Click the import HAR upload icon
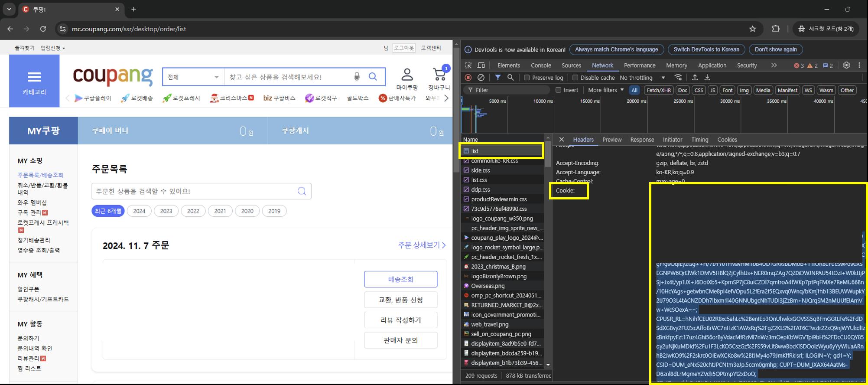The width and height of the screenshot is (868, 385). coord(695,78)
